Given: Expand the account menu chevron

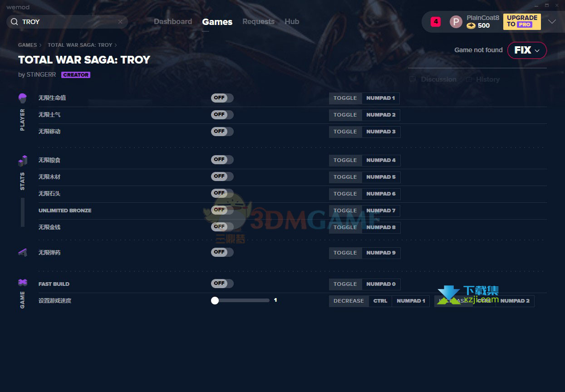Looking at the screenshot, I should [x=552, y=22].
